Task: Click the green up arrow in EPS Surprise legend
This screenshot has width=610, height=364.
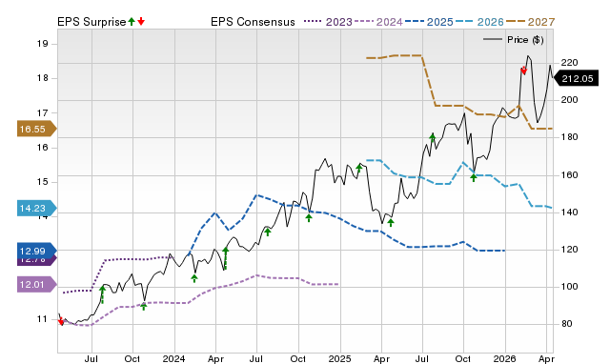Action: pyautogui.click(x=132, y=22)
